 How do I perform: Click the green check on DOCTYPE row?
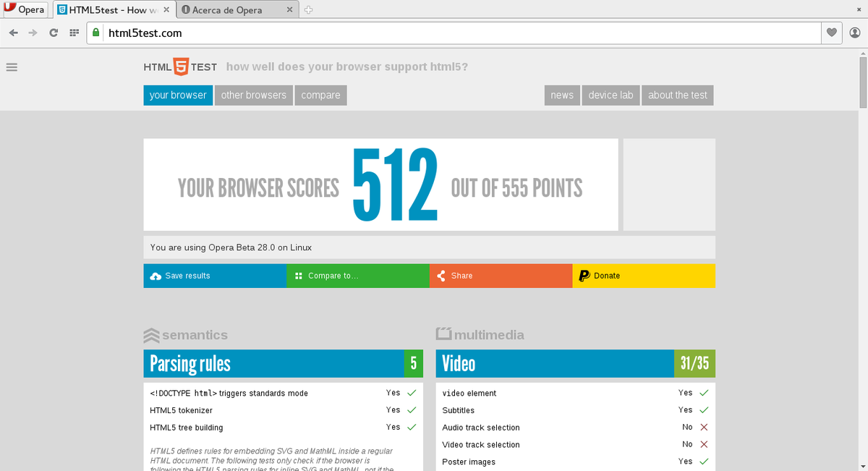(x=412, y=393)
